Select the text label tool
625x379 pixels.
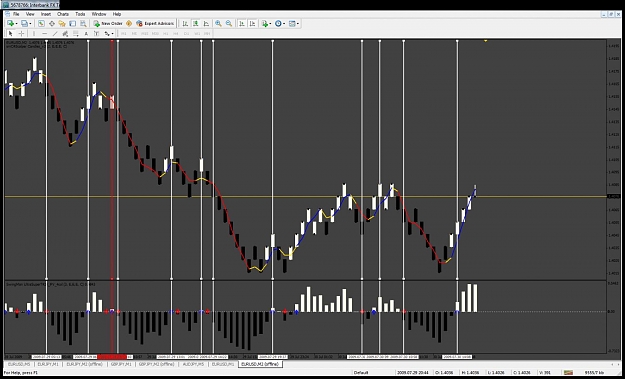[x=96, y=33]
